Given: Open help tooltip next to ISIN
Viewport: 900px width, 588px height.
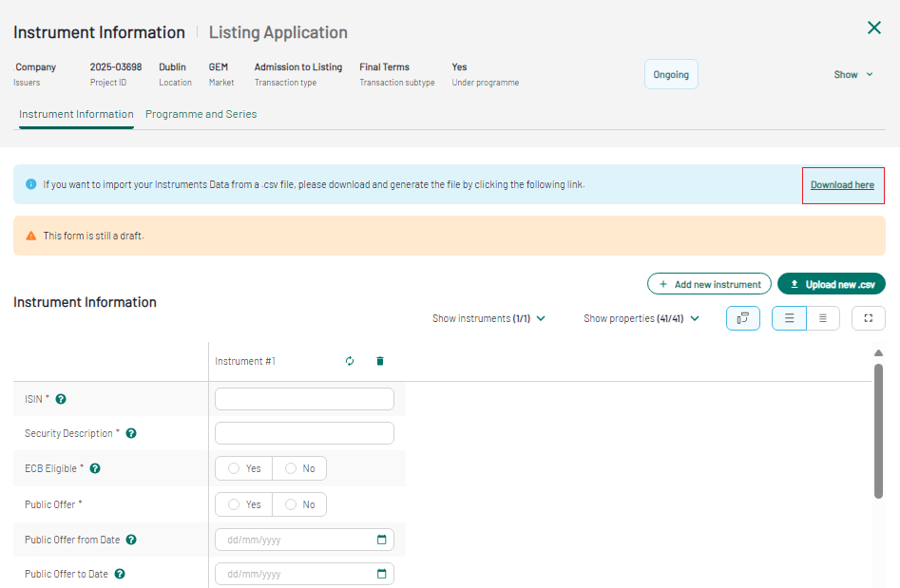Looking at the screenshot, I should 61,399.
